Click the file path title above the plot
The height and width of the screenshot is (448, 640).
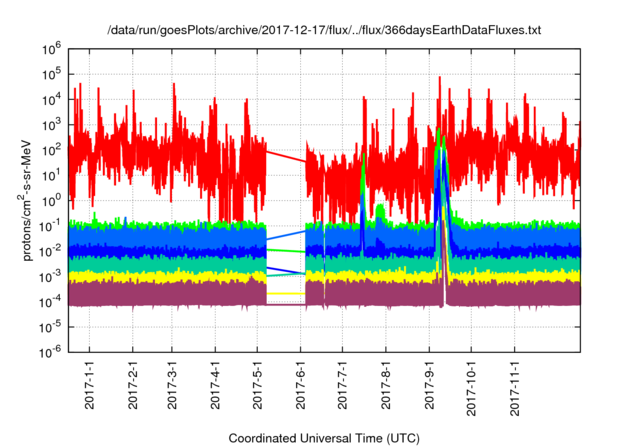pos(324,31)
